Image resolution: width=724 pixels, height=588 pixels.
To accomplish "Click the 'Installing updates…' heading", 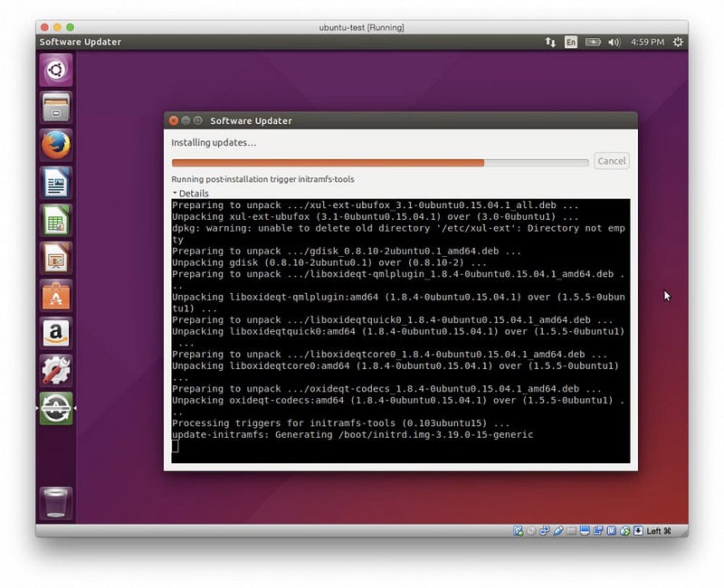I will pos(214,143).
